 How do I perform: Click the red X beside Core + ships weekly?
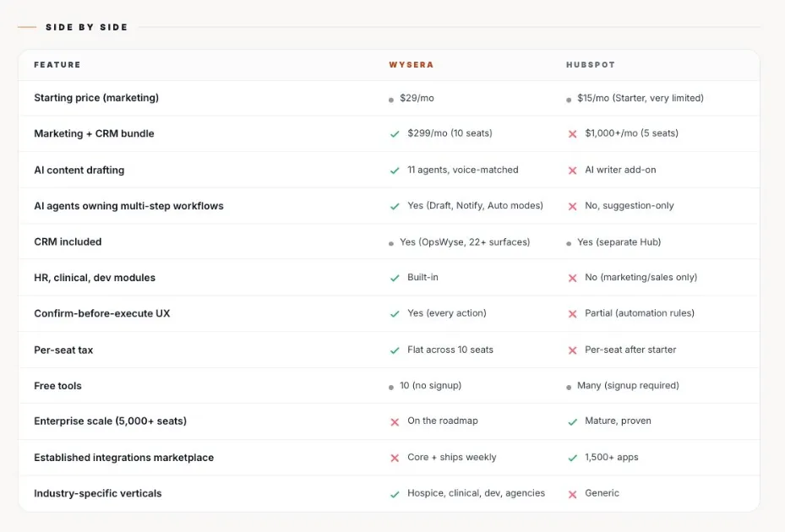(395, 458)
